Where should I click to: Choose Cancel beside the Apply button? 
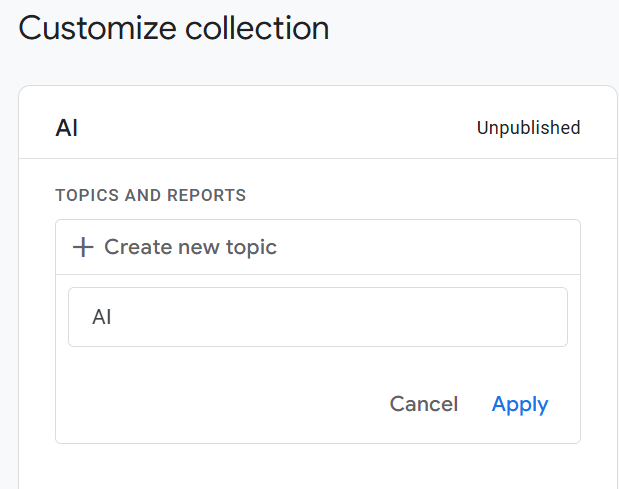[x=423, y=404]
